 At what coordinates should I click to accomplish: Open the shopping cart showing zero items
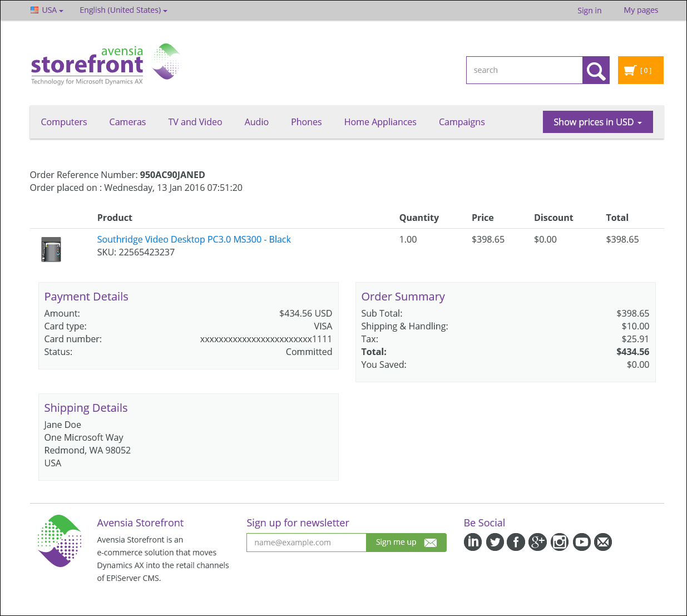(x=640, y=70)
